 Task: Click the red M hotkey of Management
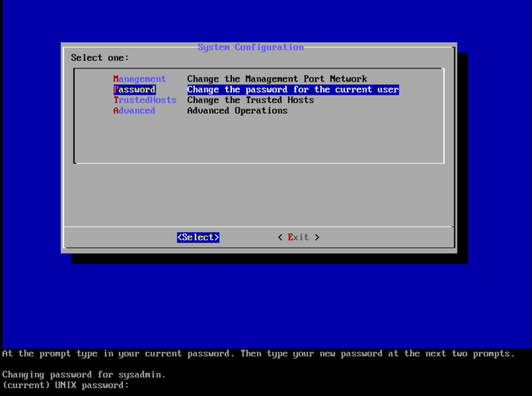point(116,79)
